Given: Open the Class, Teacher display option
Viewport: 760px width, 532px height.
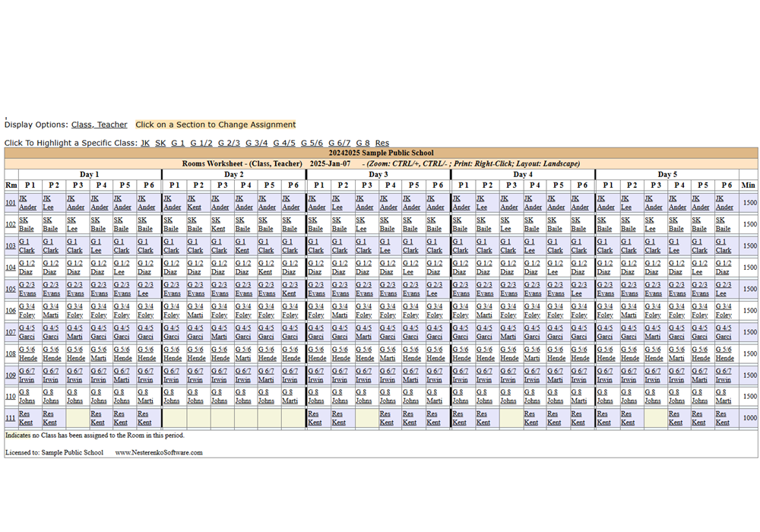Looking at the screenshot, I should pyautogui.click(x=99, y=125).
